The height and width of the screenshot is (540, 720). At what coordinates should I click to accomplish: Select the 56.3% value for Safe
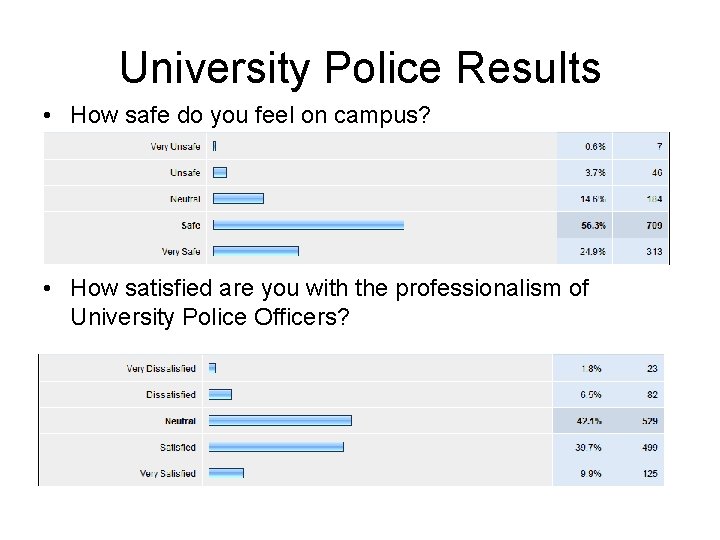coord(593,225)
